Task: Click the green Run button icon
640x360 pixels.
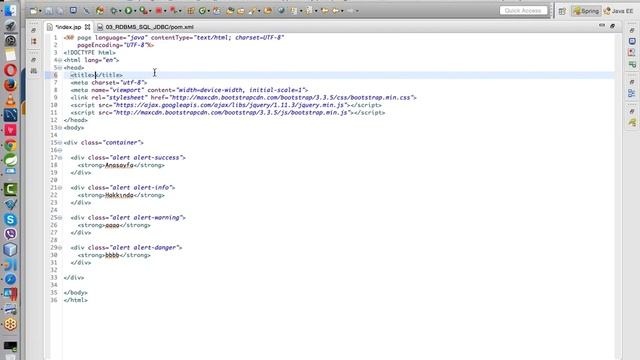Action: [128, 11]
